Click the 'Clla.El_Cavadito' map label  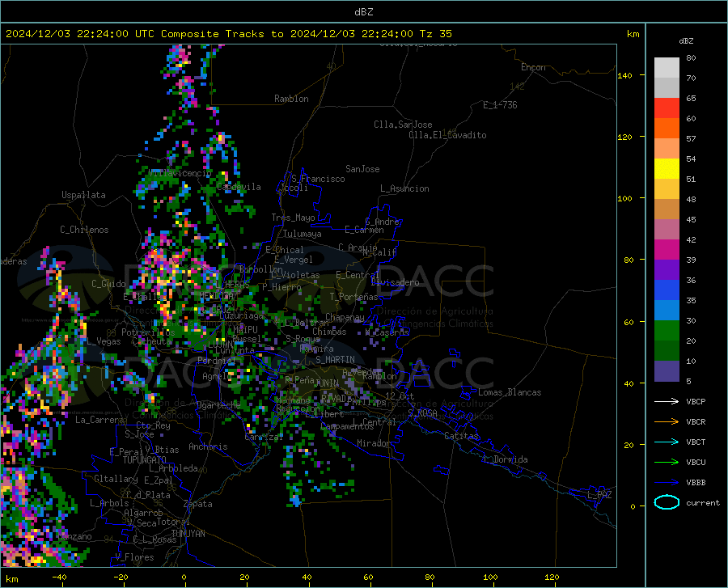pos(447,135)
